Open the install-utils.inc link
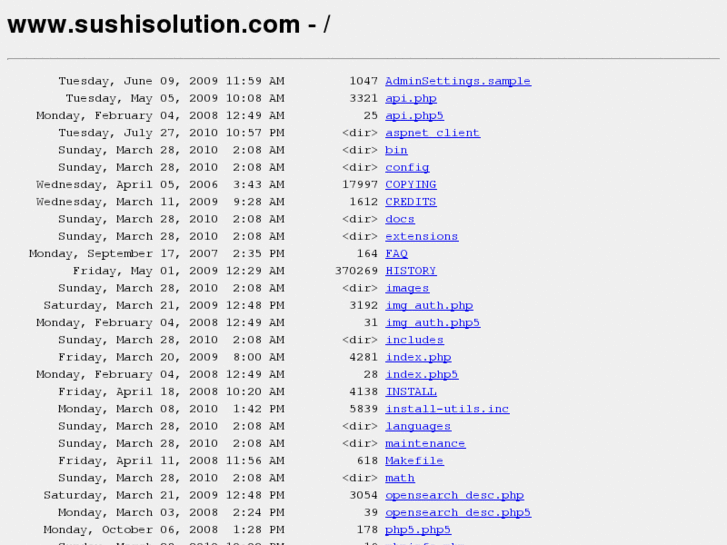The height and width of the screenshot is (545, 727). (447, 409)
